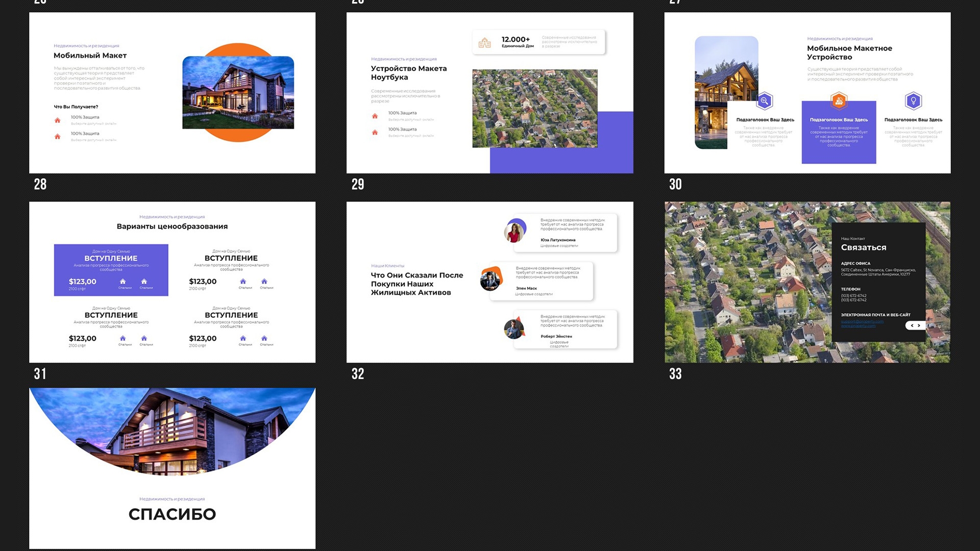Select the 'Мобильное Макетное Устройство' heading
This screenshot has height=551, width=980.
tap(849, 53)
